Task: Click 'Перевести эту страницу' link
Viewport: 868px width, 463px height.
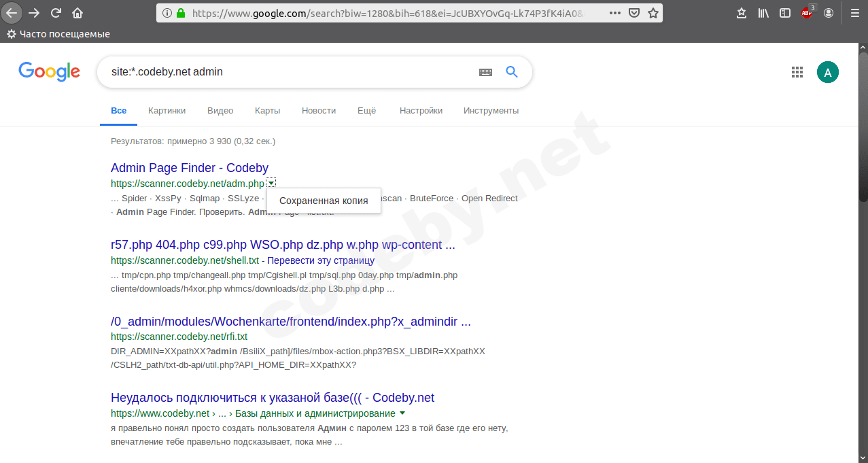Action: 320,260
